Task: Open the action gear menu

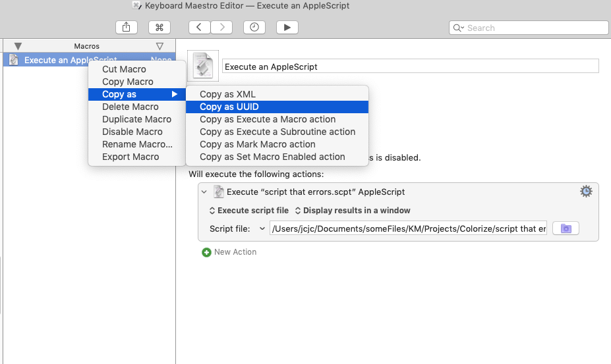Action: click(586, 191)
